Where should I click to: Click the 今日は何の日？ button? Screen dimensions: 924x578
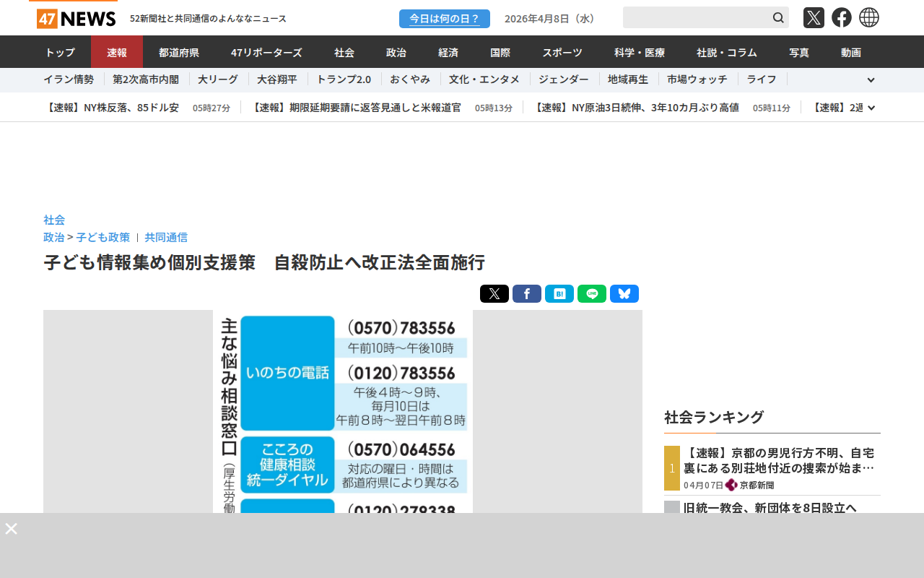[x=444, y=19]
